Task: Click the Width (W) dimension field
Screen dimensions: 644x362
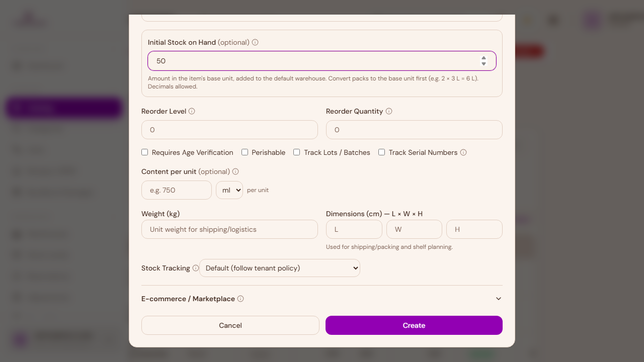Action: 414,229
